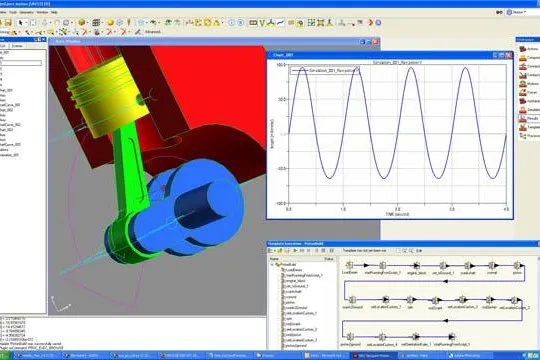The width and height of the screenshot is (540, 360).
Task: Click the Windows Start button on taskbar
Action: (x=5, y=355)
